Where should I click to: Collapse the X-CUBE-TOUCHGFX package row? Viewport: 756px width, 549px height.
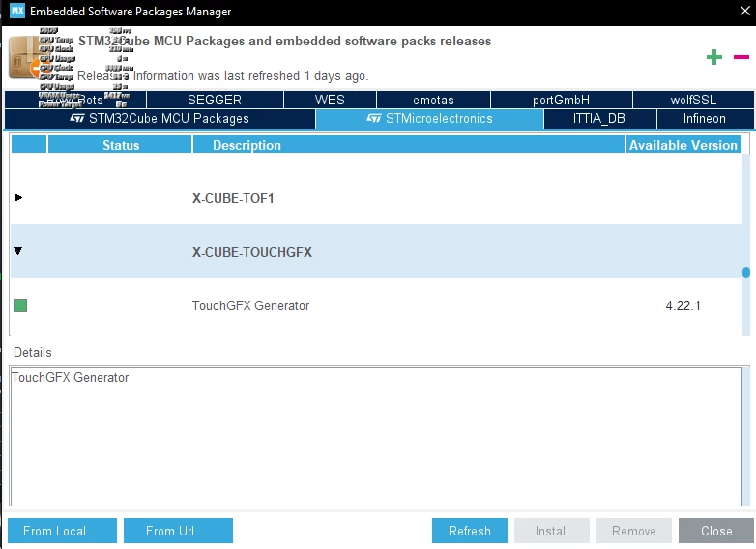18,251
